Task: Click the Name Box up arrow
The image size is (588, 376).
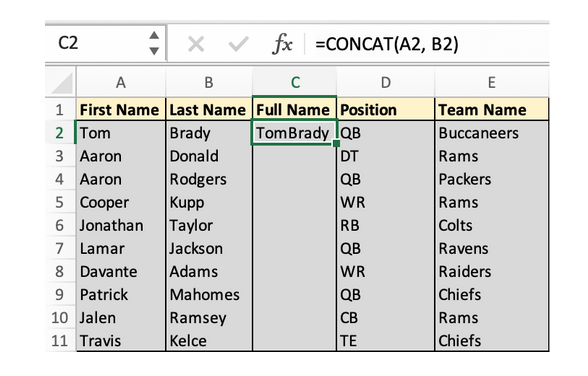Action: pyautogui.click(x=154, y=36)
